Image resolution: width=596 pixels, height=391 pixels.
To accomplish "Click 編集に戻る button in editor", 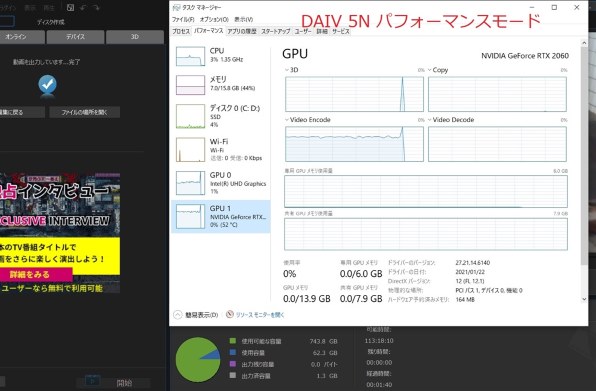I will point(22,112).
